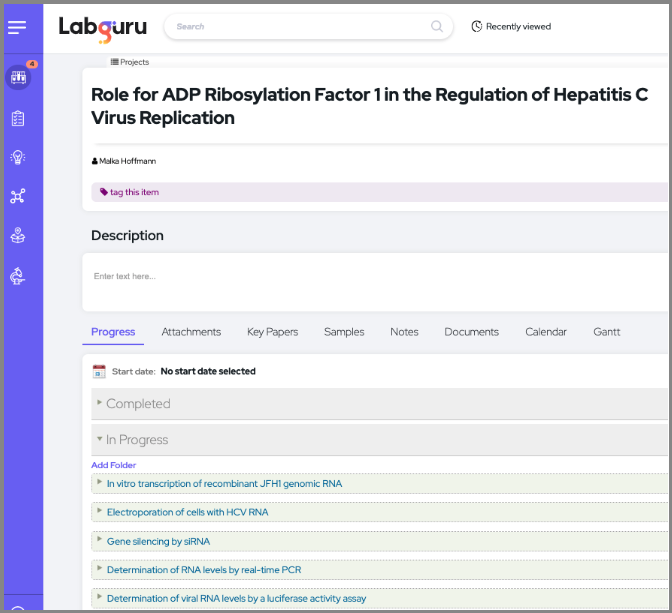Screen dimensions: 672x613
Task: Open the microscope icon in the sidebar
Action: click(18, 276)
